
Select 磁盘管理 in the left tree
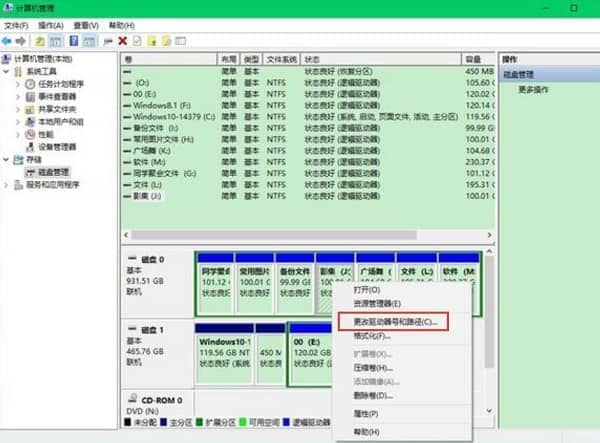point(47,172)
